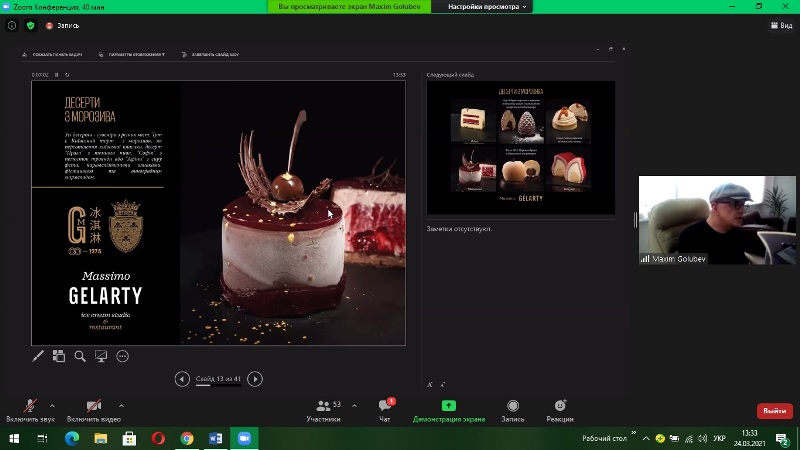
Task: Unmute microphone via Включить звук
Action: click(32, 409)
